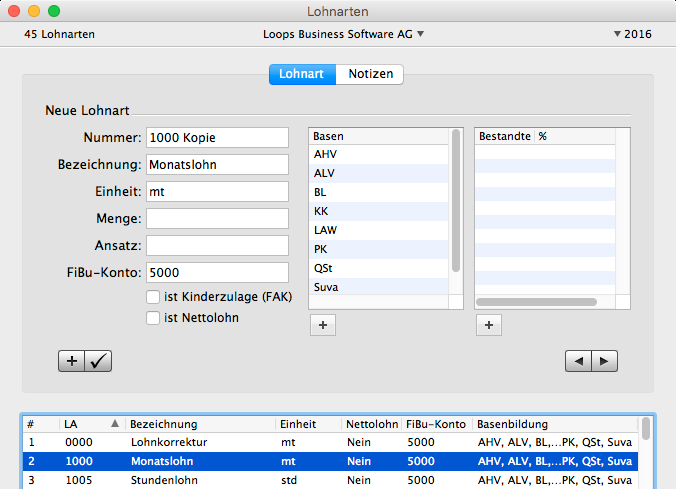Go to next record with right arrow
Image resolution: width=676 pixels, height=489 pixels.
pos(604,360)
